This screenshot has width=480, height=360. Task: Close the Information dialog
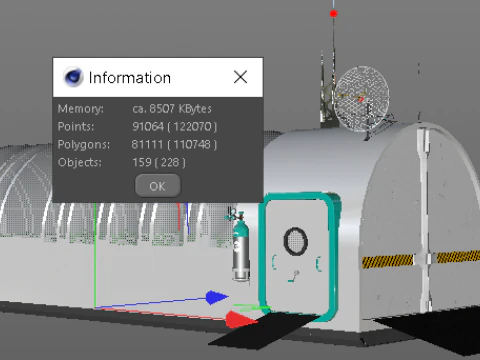(x=240, y=77)
